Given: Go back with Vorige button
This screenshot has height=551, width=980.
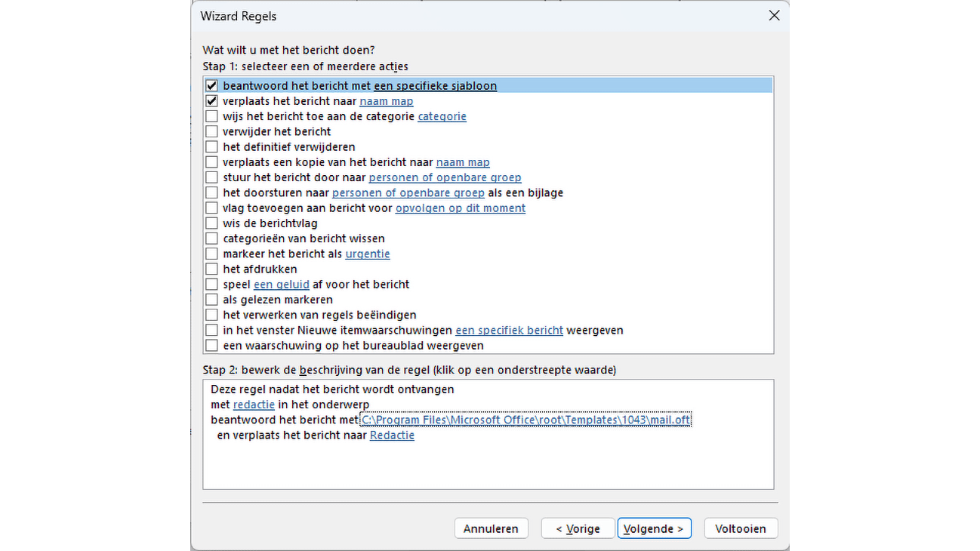Looking at the screenshot, I should click(578, 528).
